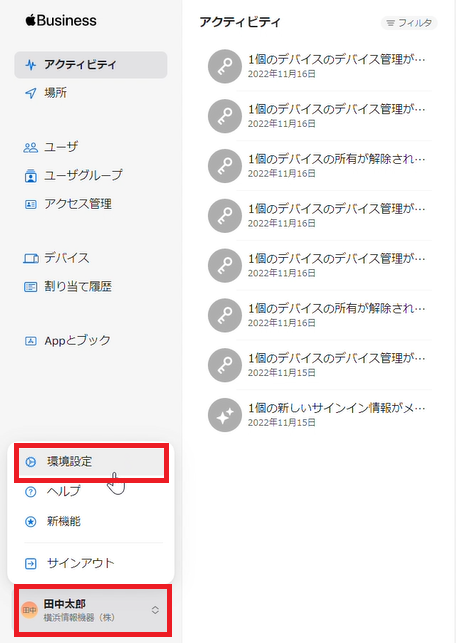Choose 環境設定 from the popup menu
The height and width of the screenshot is (643, 456).
coord(91,462)
